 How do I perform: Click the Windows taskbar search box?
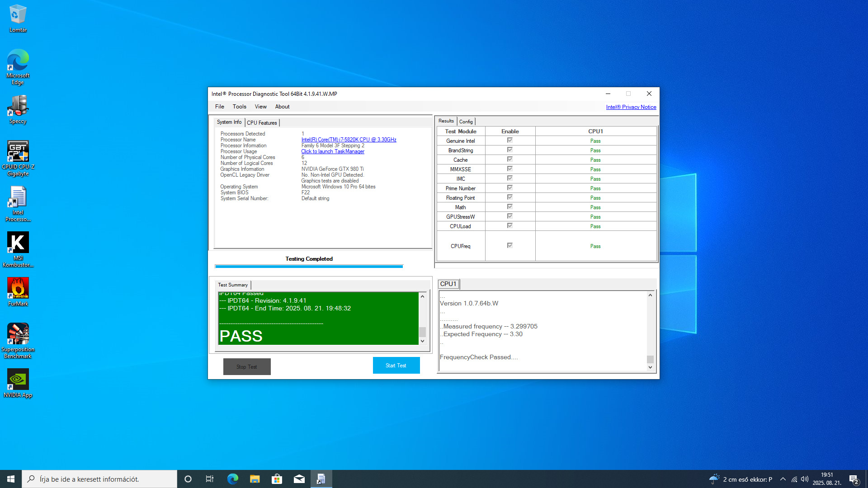coord(99,479)
